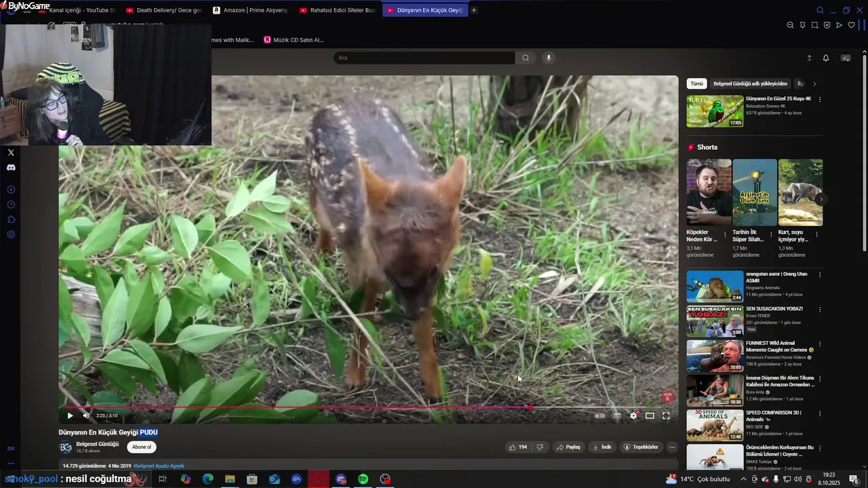Switch to 'Death Delivery' browser tab
The height and width of the screenshot is (488, 868).
point(164,10)
